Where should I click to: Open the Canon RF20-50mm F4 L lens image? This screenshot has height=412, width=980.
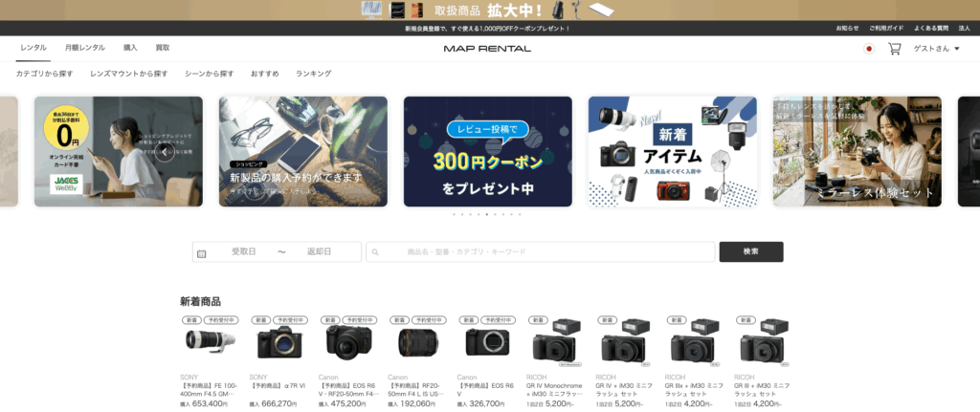pyautogui.click(x=418, y=342)
